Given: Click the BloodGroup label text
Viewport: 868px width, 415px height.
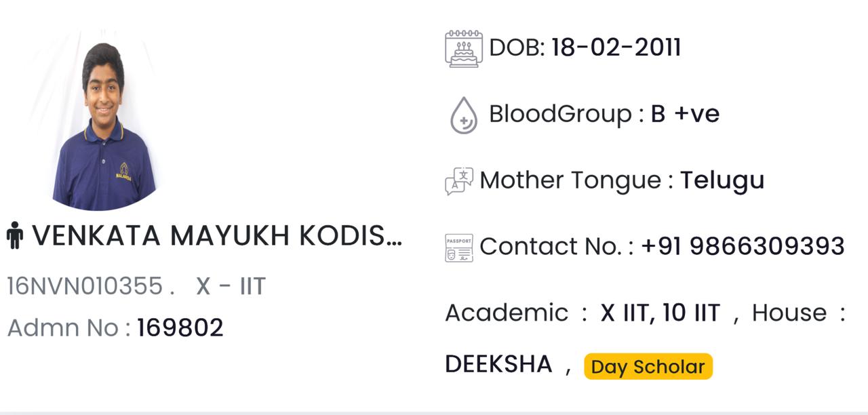Looking at the screenshot, I should coord(560,114).
